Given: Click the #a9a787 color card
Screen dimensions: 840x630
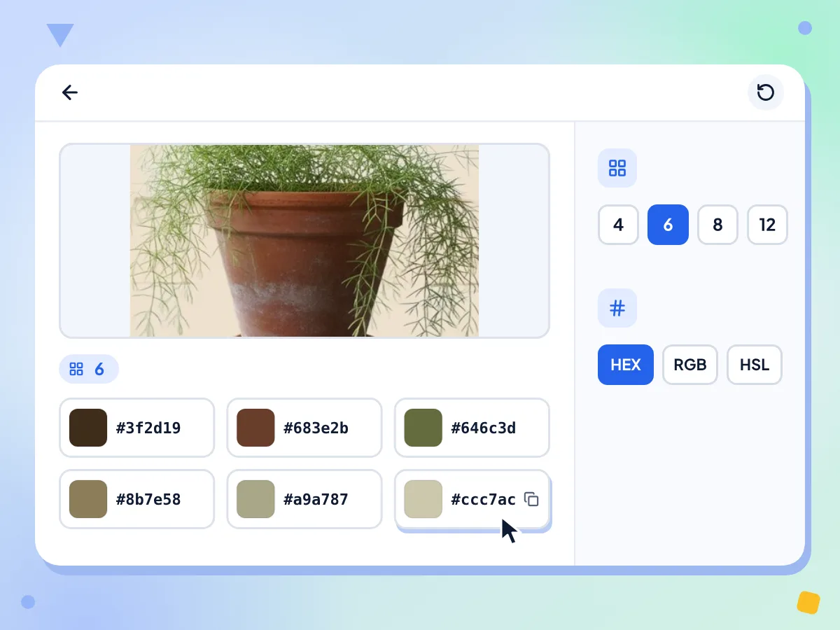Looking at the screenshot, I should [x=304, y=499].
